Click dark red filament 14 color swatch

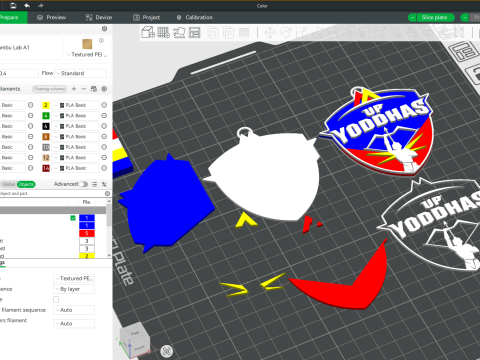click(46, 168)
